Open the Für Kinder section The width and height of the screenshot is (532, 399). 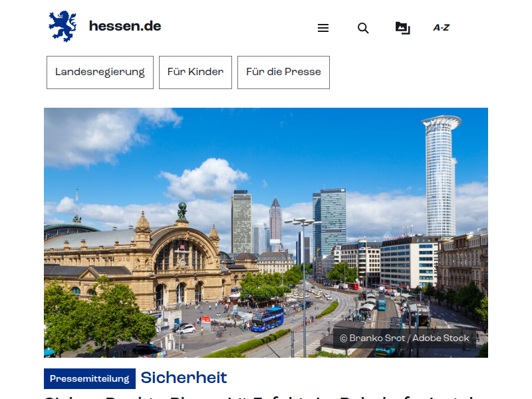pos(196,72)
